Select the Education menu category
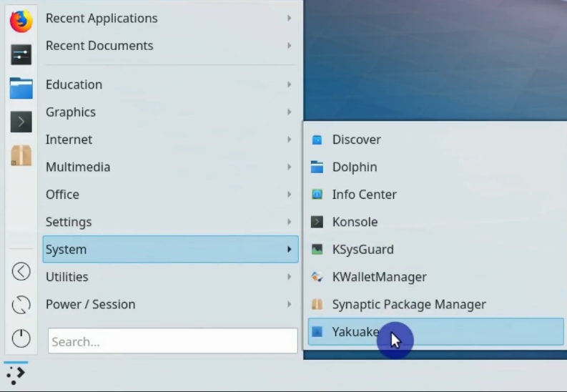Viewport: 567px width, 392px height. point(170,84)
